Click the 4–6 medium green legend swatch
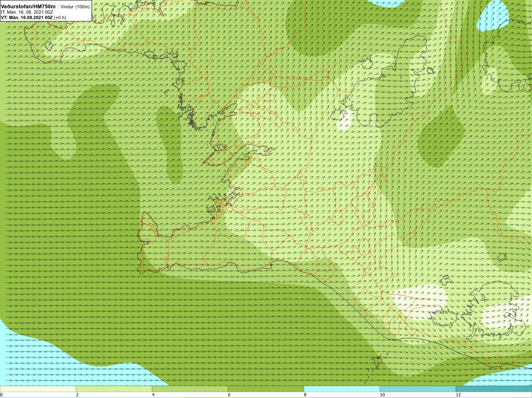Viewport: 532px width, 398px height. point(190,389)
